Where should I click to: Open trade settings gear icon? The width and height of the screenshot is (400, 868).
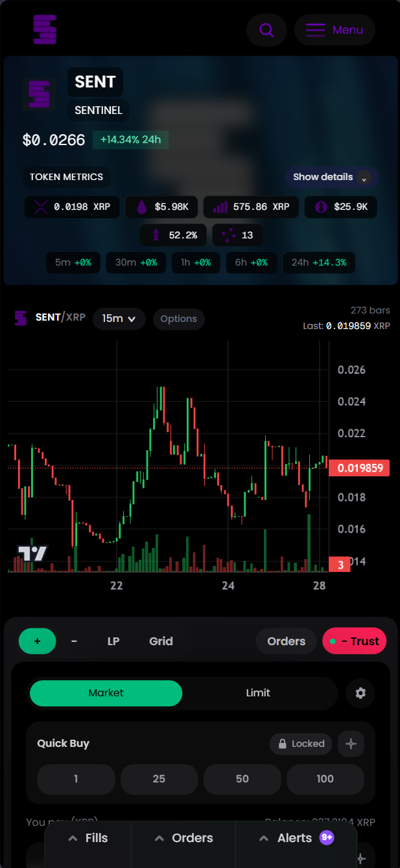(x=360, y=693)
